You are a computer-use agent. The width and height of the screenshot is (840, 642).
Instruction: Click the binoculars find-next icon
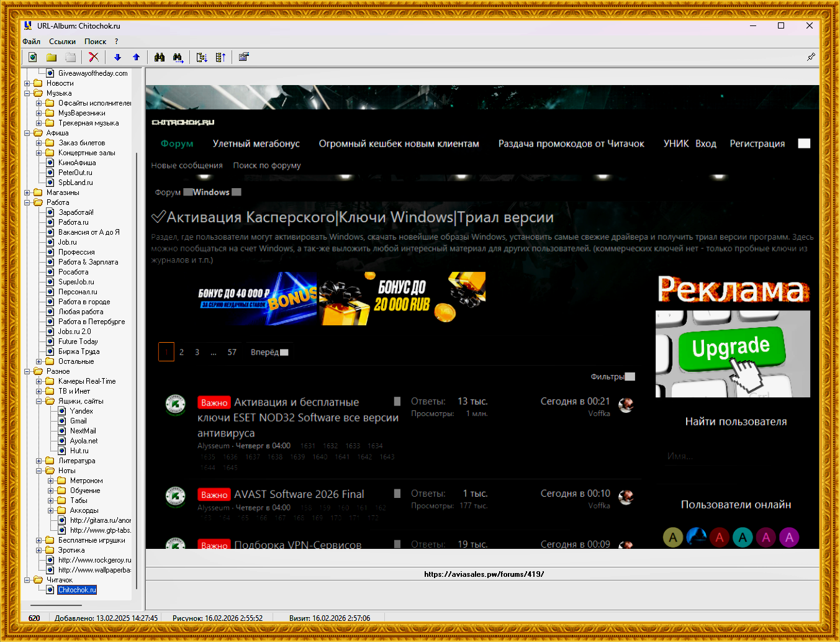click(x=178, y=57)
